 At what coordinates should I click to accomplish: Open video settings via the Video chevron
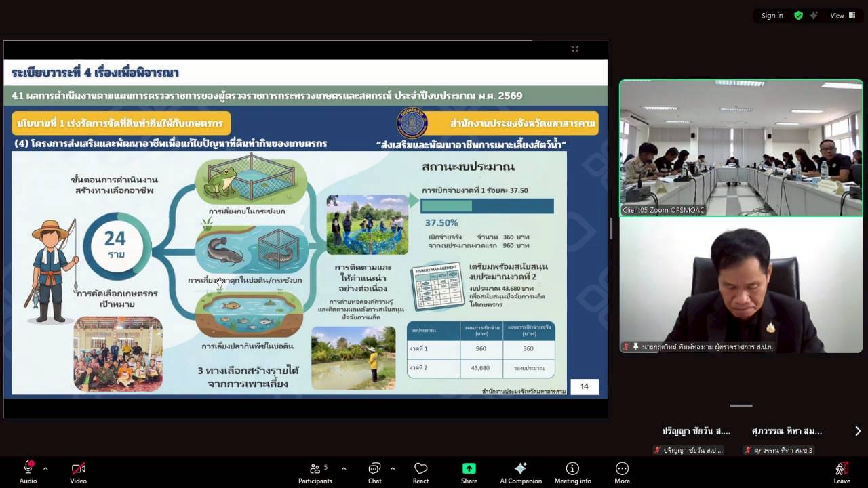click(x=95, y=467)
